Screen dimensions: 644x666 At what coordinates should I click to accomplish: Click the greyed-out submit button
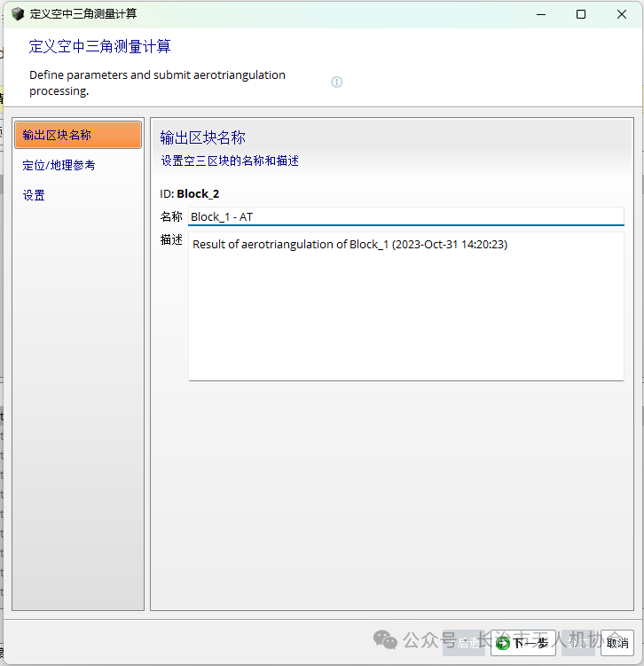578,643
